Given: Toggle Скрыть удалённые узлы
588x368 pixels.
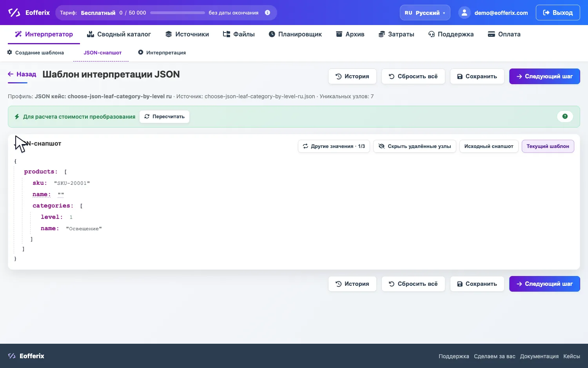Looking at the screenshot, I should pyautogui.click(x=414, y=146).
